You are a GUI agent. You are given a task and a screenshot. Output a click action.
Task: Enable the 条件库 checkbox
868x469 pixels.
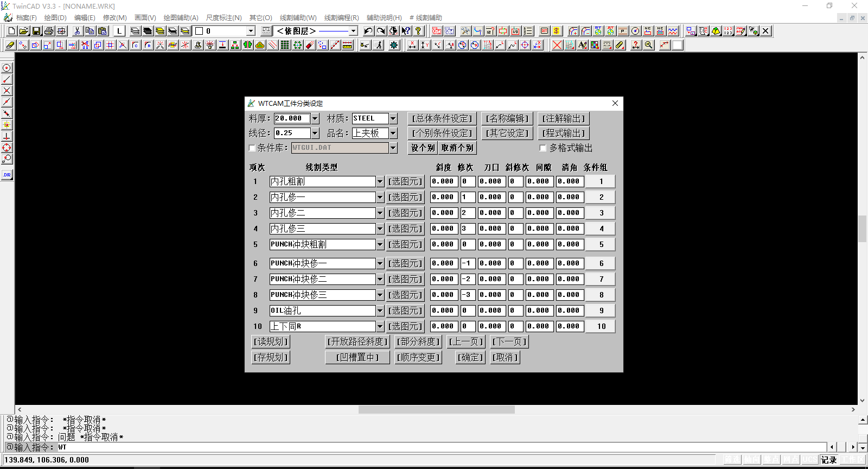tap(252, 148)
